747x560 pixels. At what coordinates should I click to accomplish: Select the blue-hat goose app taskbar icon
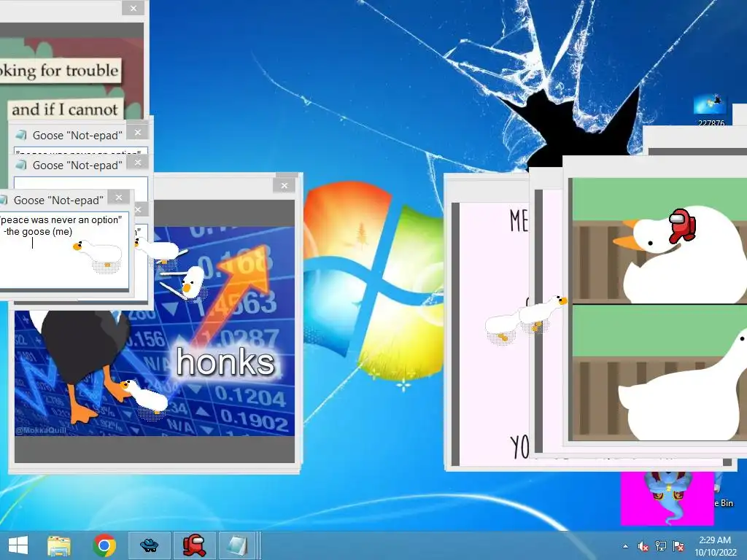pos(150,545)
